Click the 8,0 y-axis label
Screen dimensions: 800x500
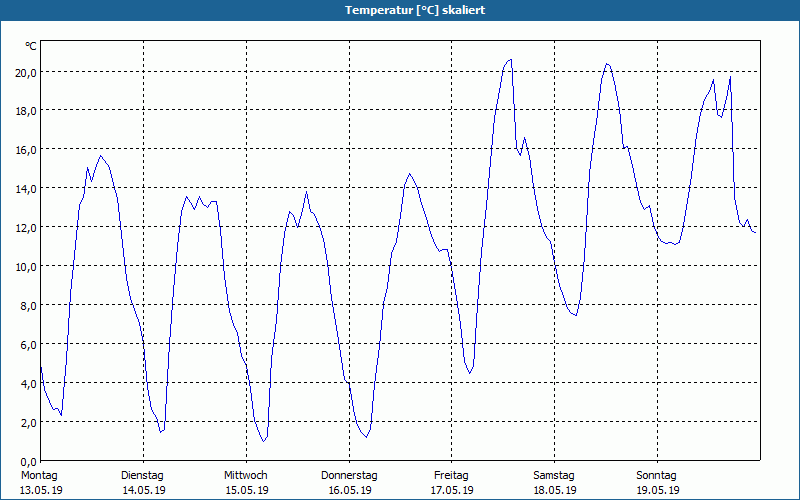point(28,306)
